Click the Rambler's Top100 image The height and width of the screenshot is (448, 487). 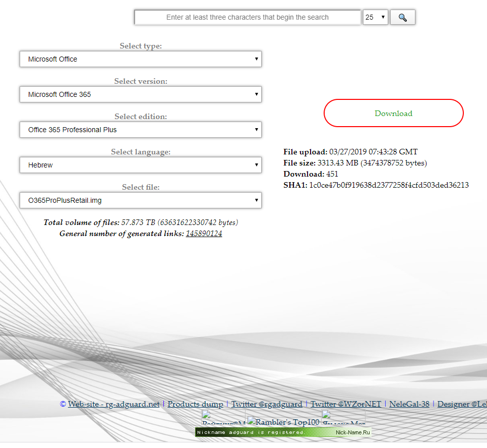coord(283,422)
